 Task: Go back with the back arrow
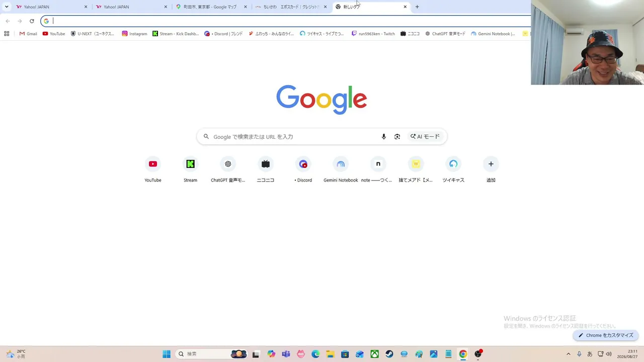(x=8, y=21)
